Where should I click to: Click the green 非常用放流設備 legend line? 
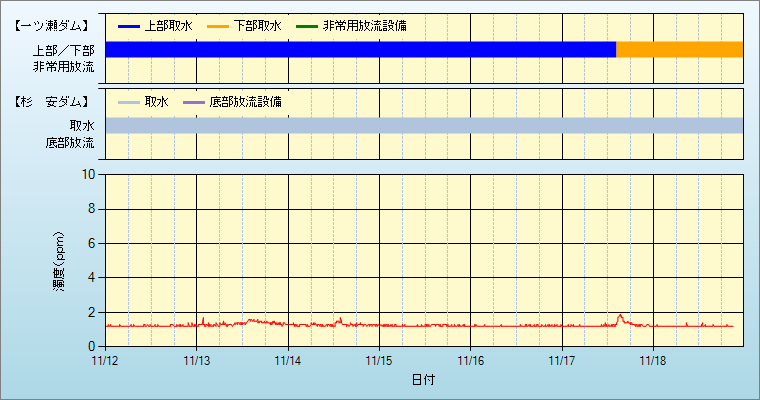307,25
